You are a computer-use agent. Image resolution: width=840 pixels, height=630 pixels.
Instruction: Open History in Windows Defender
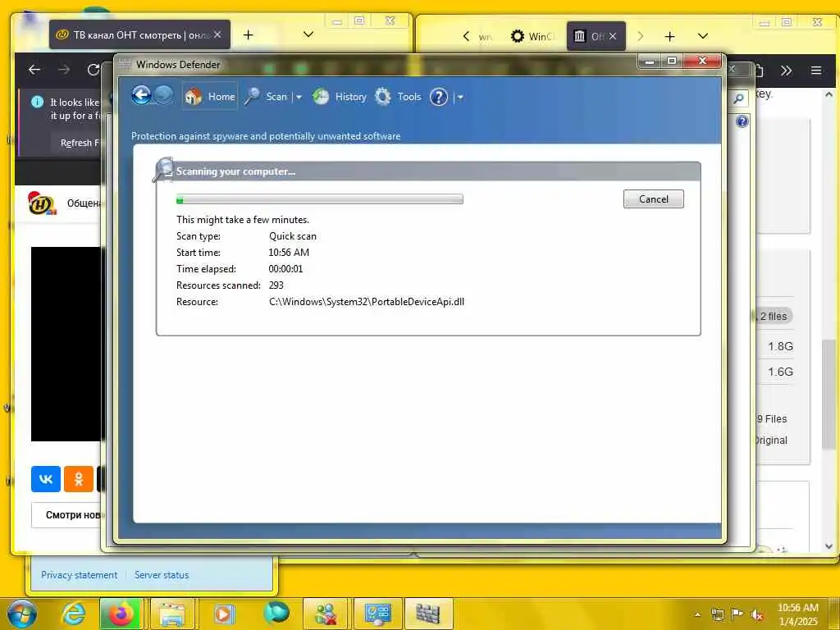(x=339, y=97)
